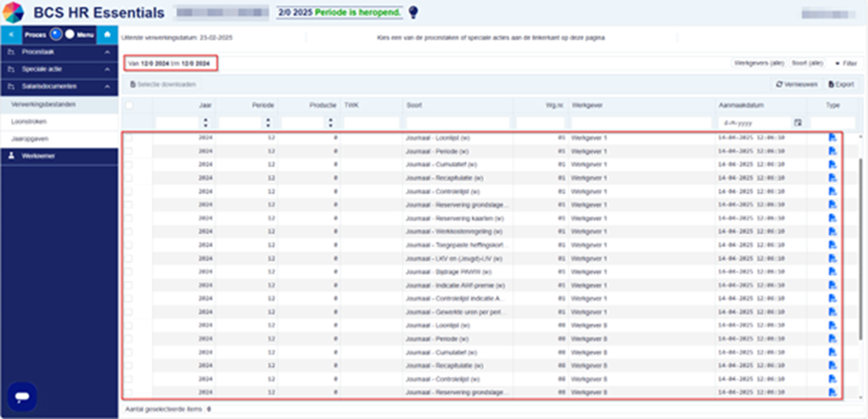Screen dimensions: 868x419
Task: Open file icon for Toegepaste heffingskort row
Action: [x=832, y=244]
